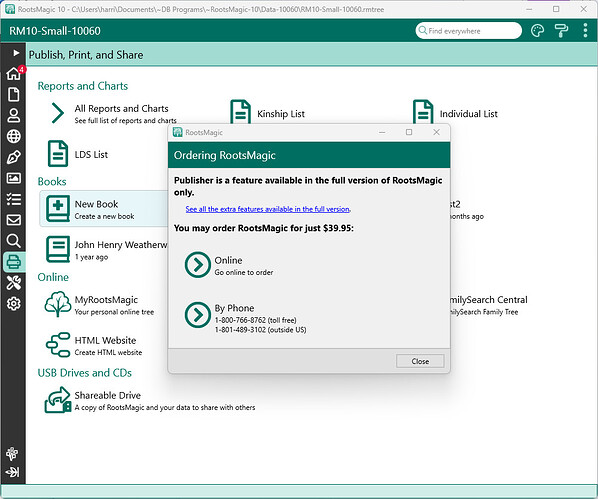
Task: Open MyRootsMagic online tree
Action: pos(99,305)
